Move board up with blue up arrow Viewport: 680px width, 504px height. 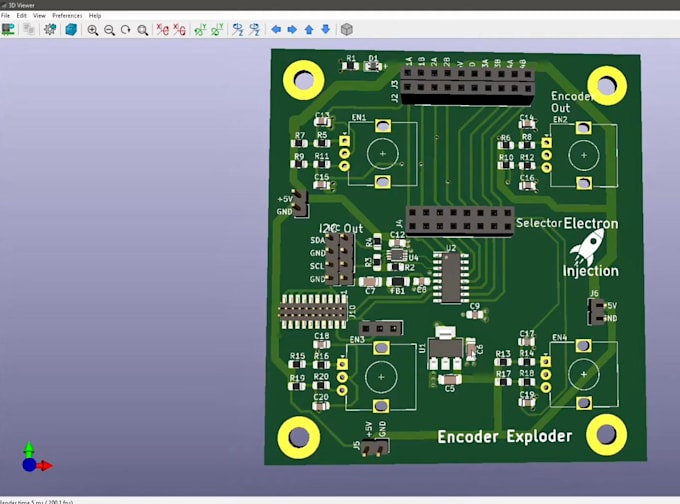coord(309,29)
